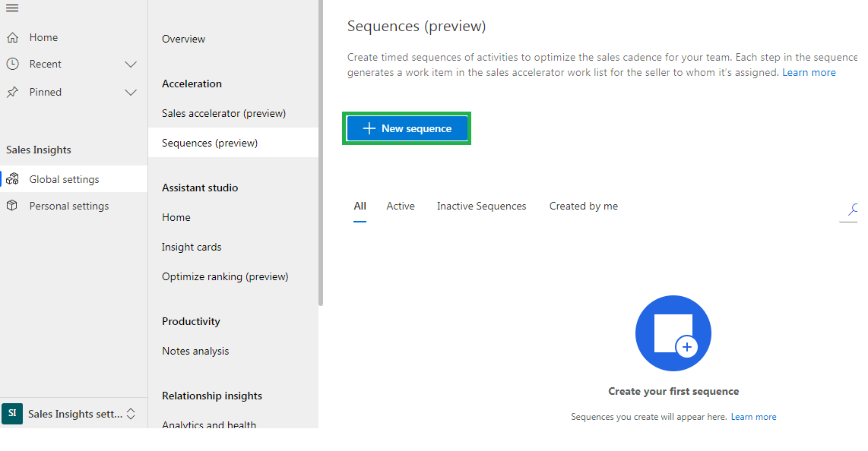868x451 pixels.
Task: Select the Created by me tab
Action: [584, 207]
